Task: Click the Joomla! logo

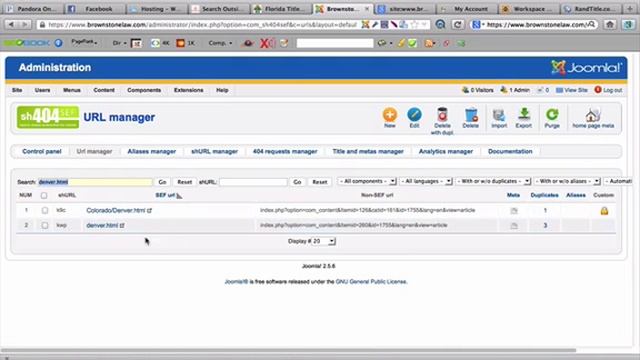Action: tap(587, 67)
